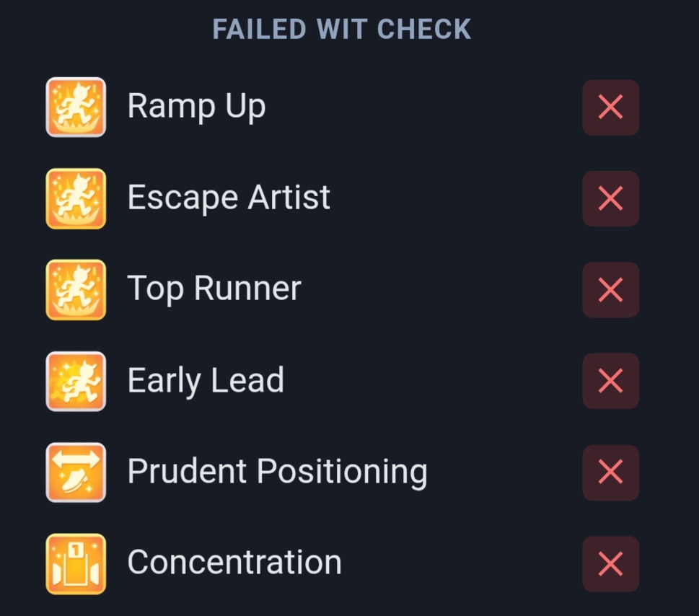The height and width of the screenshot is (616, 699).
Task: Select the Concentration starting gate icon
Action: coord(76,564)
